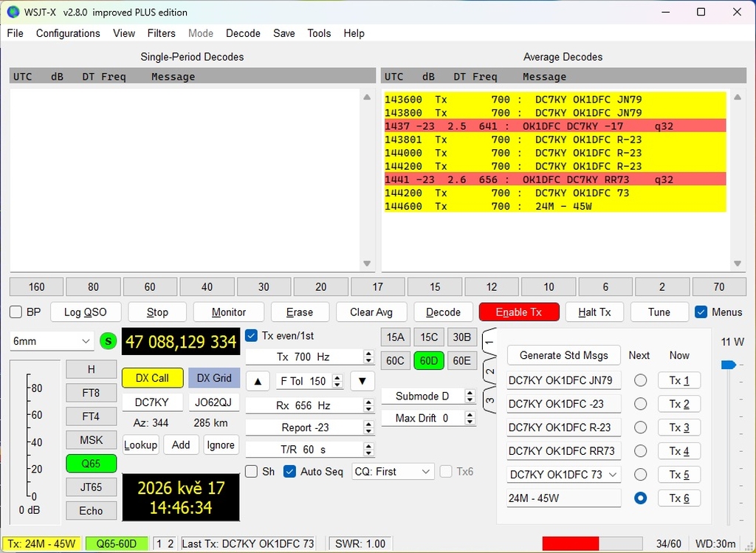Click the Clear Avg button
The width and height of the screenshot is (756, 553).
pyautogui.click(x=371, y=312)
